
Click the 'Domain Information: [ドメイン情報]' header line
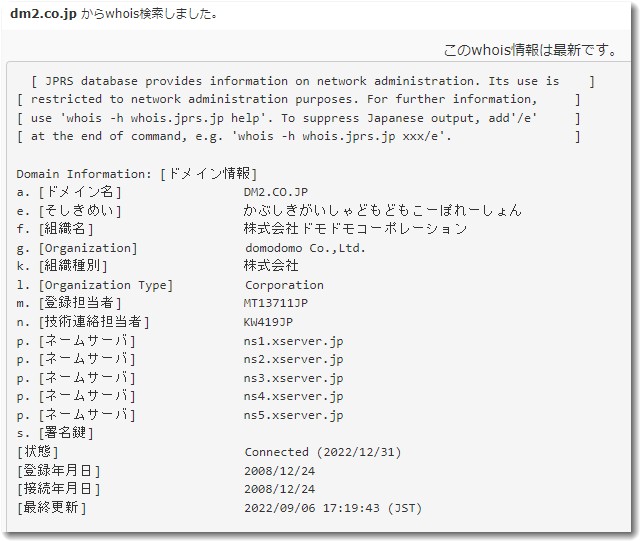coord(137,174)
